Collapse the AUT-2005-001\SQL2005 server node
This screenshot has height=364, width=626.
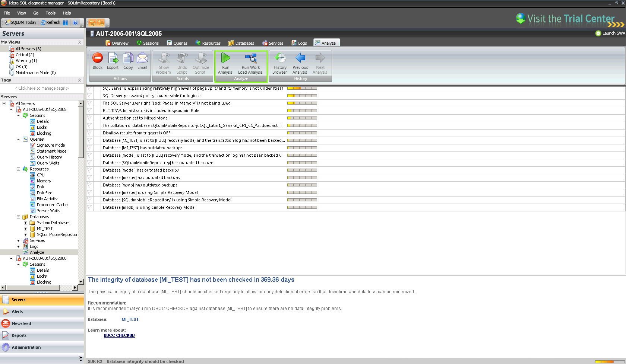click(x=11, y=109)
